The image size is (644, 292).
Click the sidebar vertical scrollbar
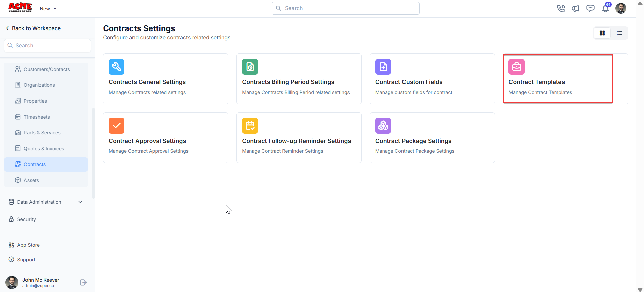coord(93,153)
